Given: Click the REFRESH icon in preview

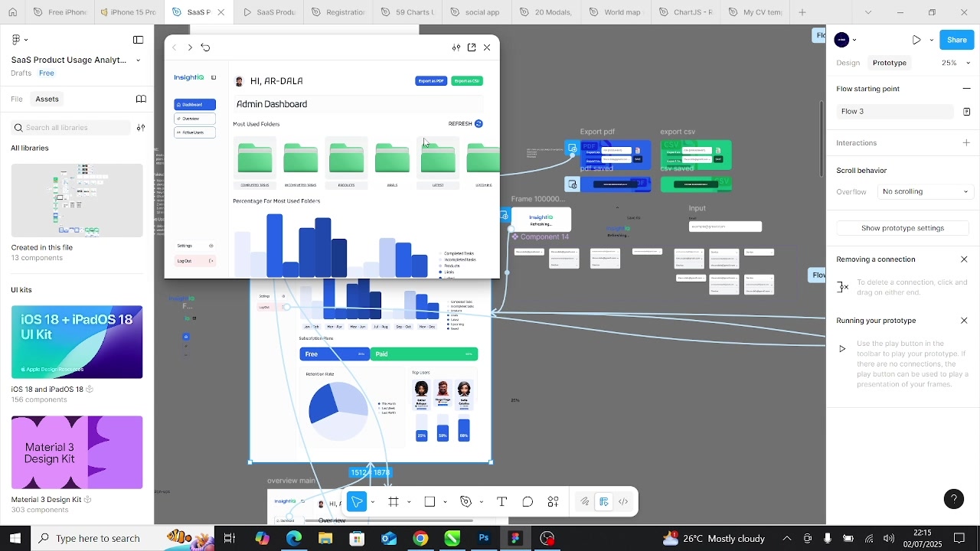Looking at the screenshot, I should 479,124.
